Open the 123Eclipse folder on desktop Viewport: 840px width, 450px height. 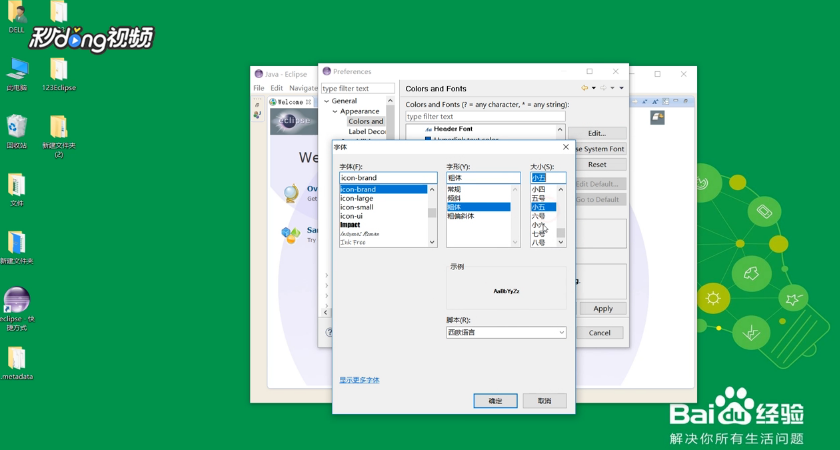(59, 74)
